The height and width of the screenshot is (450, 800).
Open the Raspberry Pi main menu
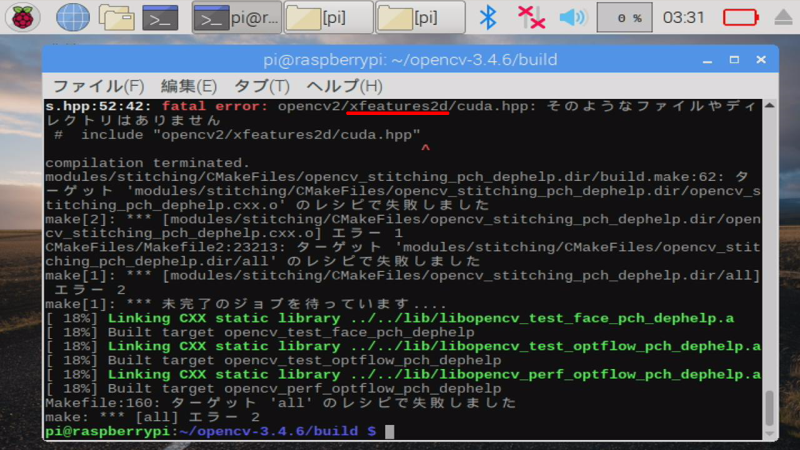(22, 17)
